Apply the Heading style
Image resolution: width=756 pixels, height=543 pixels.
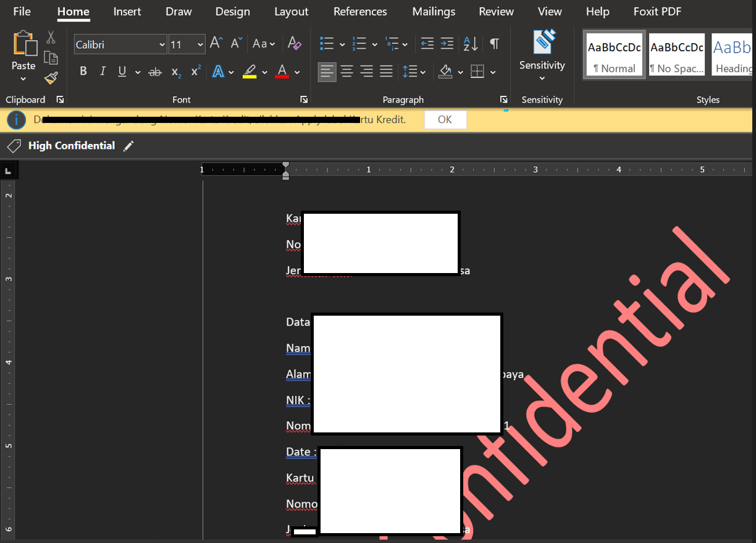pyautogui.click(x=733, y=55)
